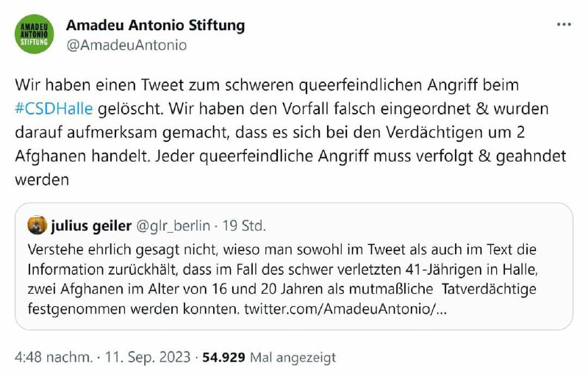This screenshot has width=588, height=379.
Task: Click the Mal angezeigt views label
Action: [x=293, y=358]
